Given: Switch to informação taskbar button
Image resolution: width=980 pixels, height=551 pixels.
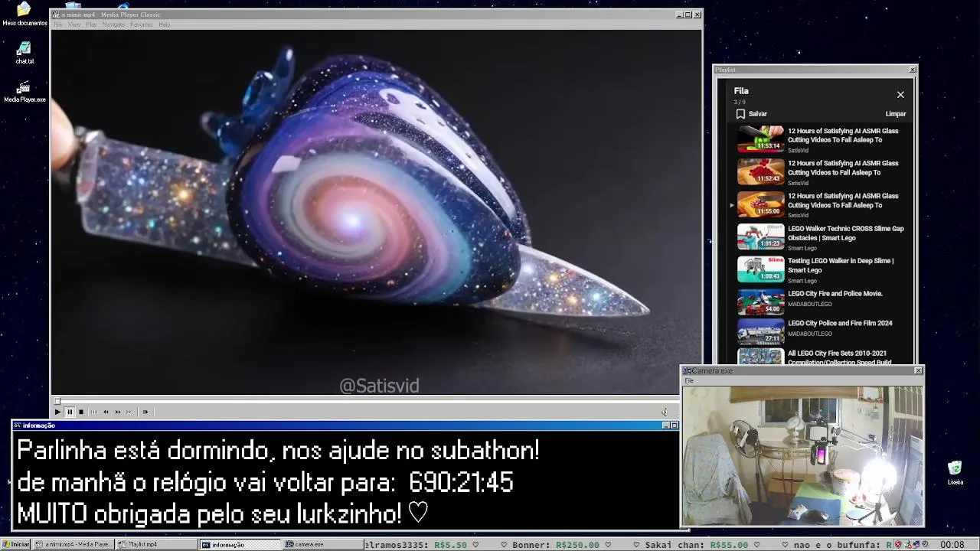Looking at the screenshot, I should [240, 544].
